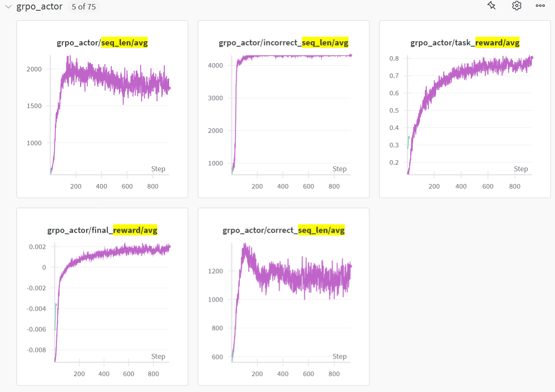
Task: Open the three-dot section menu
Action: coord(540,6)
